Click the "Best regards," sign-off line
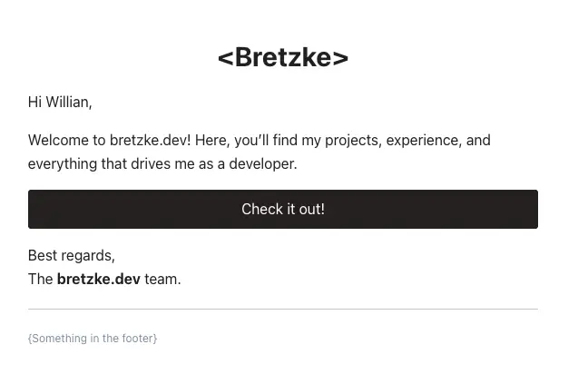The image size is (588, 374). (x=72, y=256)
